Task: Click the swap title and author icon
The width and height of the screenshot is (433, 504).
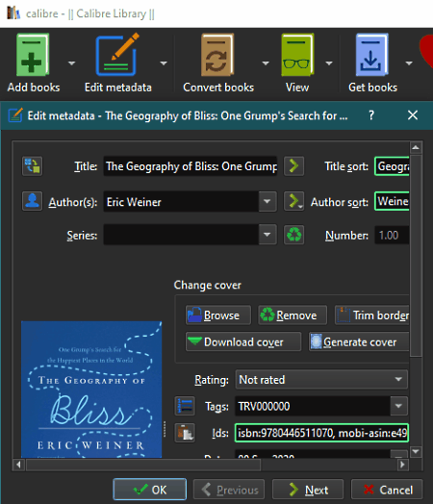Action: tap(32, 165)
